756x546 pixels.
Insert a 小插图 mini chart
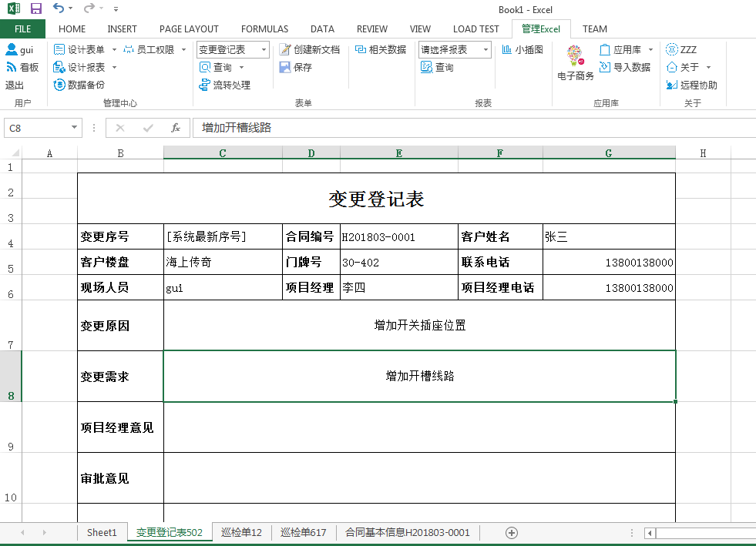point(522,49)
